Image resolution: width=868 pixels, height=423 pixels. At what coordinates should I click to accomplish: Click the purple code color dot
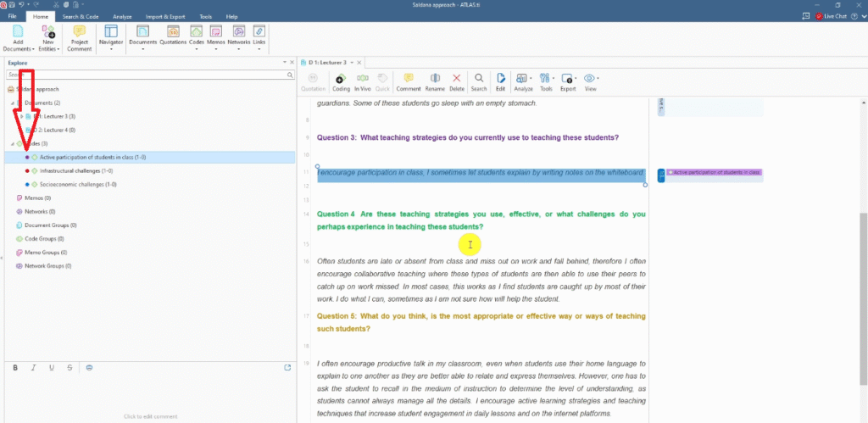point(27,157)
